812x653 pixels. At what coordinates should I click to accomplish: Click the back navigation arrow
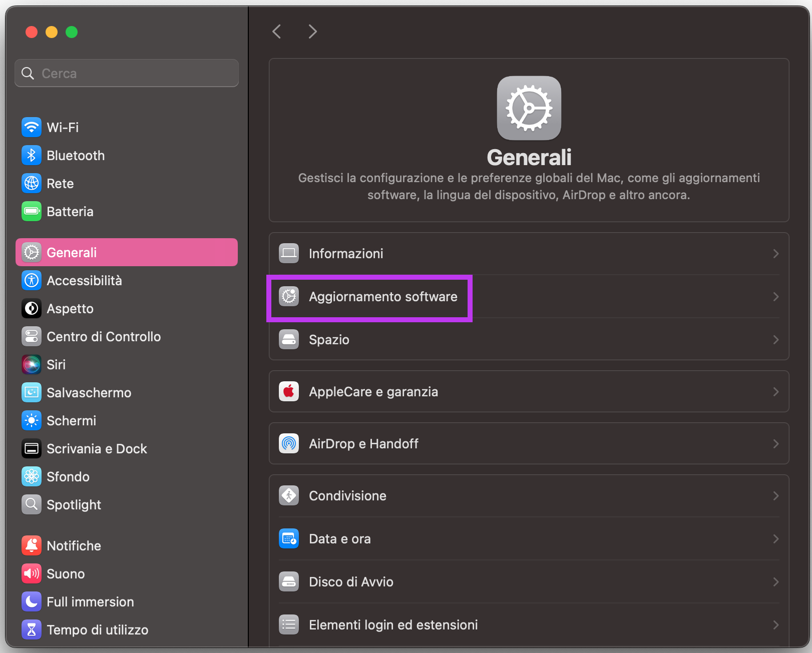[277, 32]
